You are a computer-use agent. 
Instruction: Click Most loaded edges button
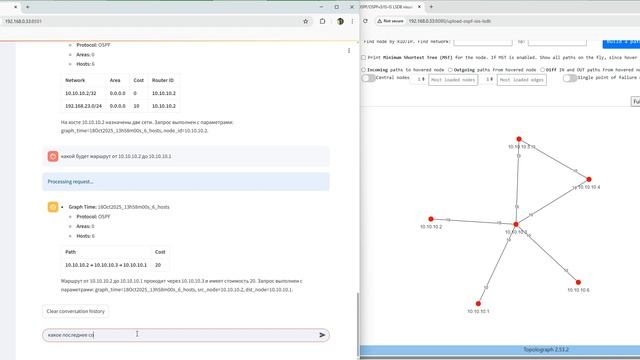(x=522, y=80)
